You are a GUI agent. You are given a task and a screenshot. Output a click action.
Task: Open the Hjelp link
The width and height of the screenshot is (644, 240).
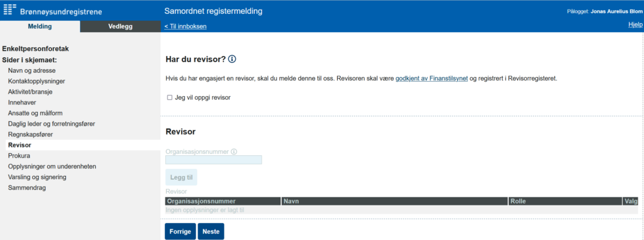click(635, 25)
